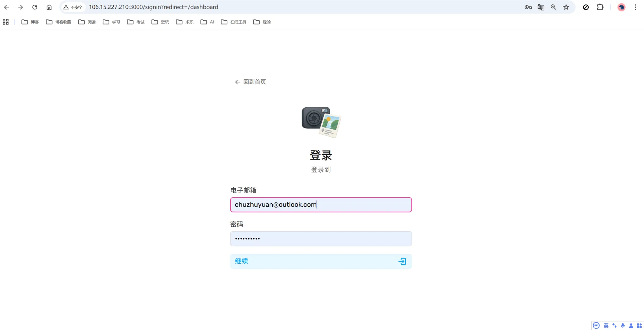Expand the 博客收藏 bookmarks folder
This screenshot has height=330, width=644.
58,22
